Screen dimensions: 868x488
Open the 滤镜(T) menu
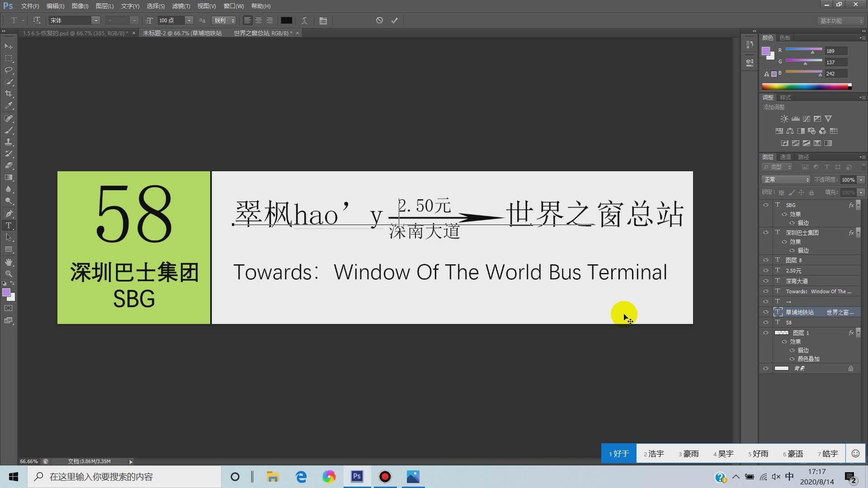point(181,6)
